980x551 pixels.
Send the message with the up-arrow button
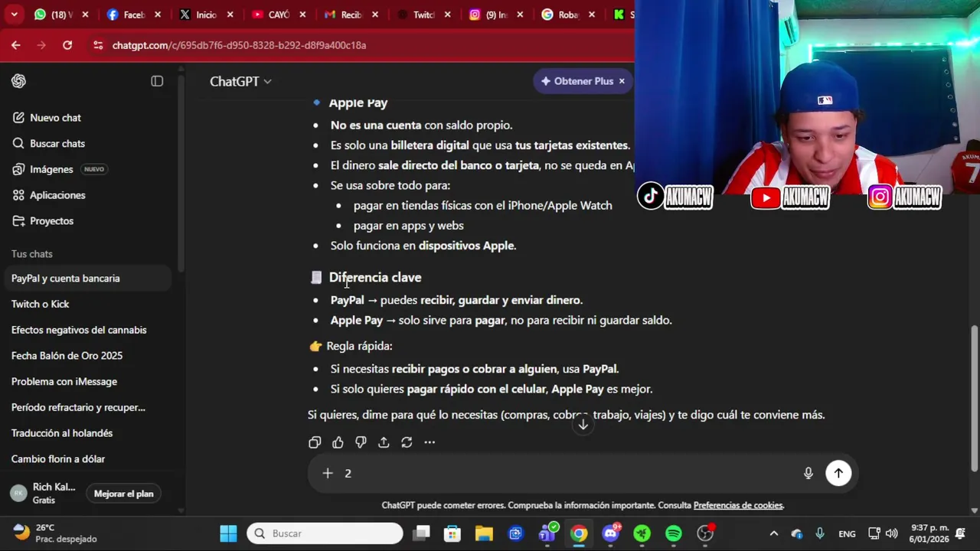pos(838,473)
